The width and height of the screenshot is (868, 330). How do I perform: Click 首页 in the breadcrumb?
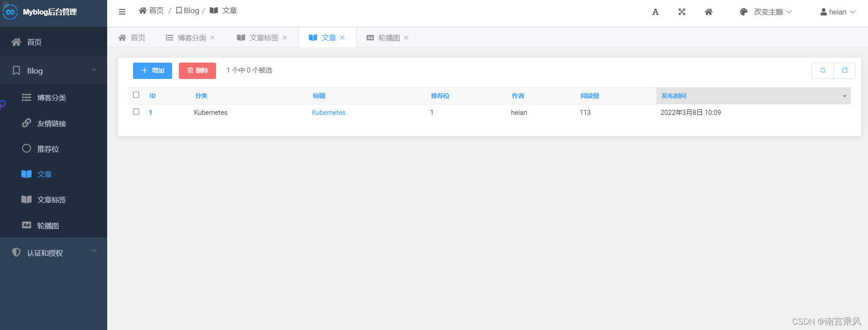point(151,10)
